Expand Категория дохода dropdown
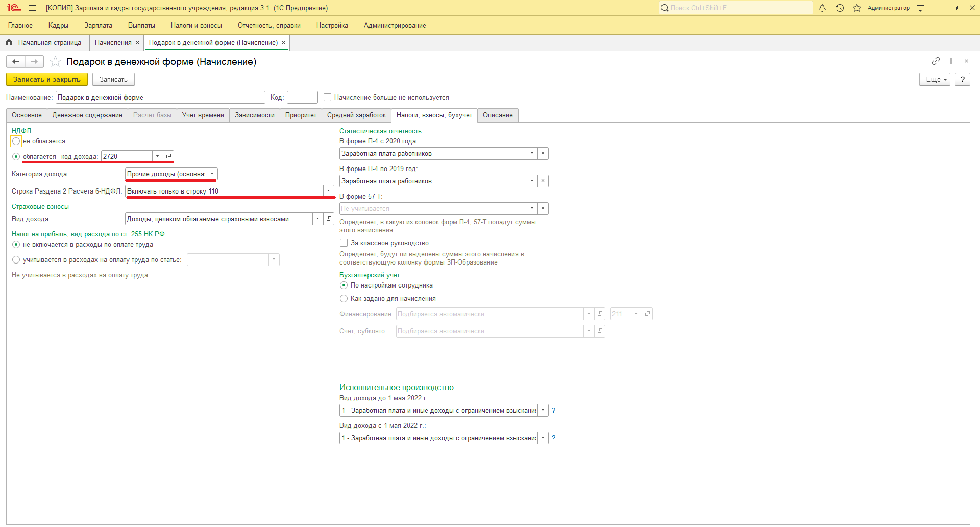The width and height of the screenshot is (980, 527). pyautogui.click(x=212, y=174)
